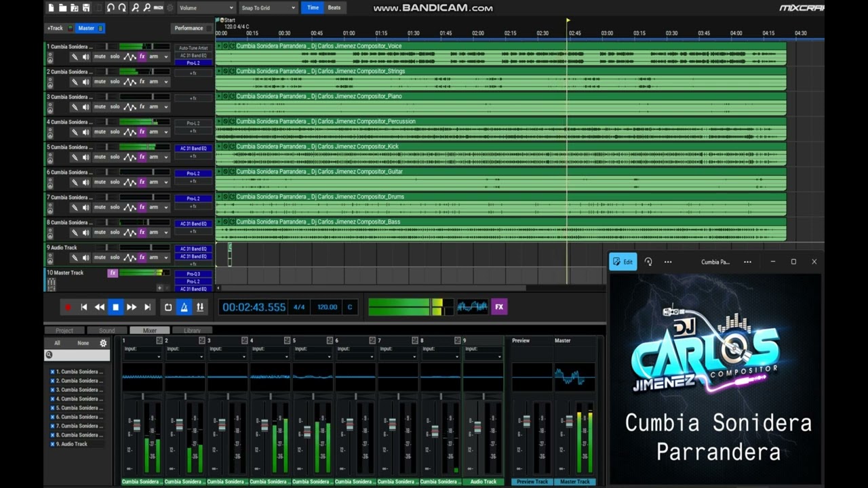Stop playback with the blue stop button
Viewport: 868px width, 488px height.
point(115,307)
